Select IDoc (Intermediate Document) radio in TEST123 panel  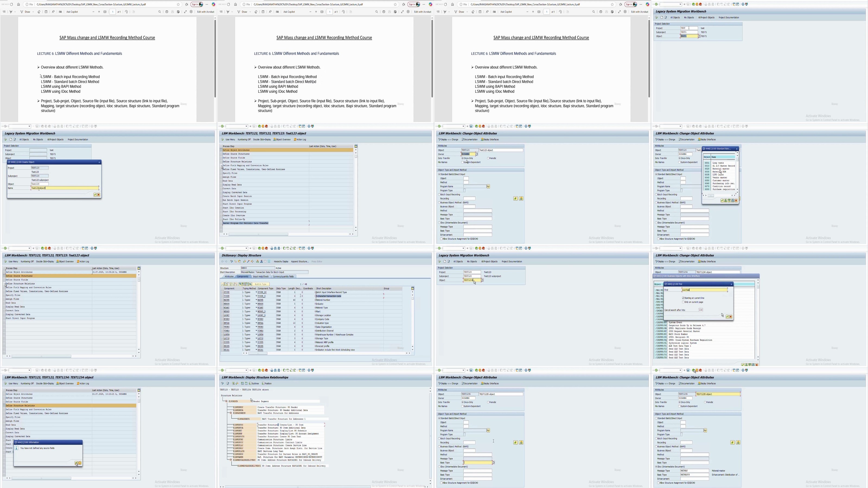pyautogui.click(x=439, y=223)
